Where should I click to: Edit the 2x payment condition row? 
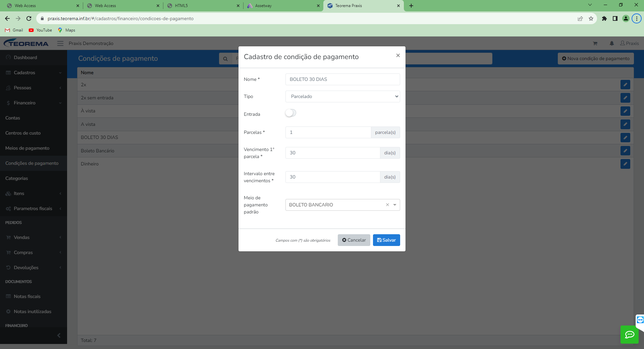625,85
